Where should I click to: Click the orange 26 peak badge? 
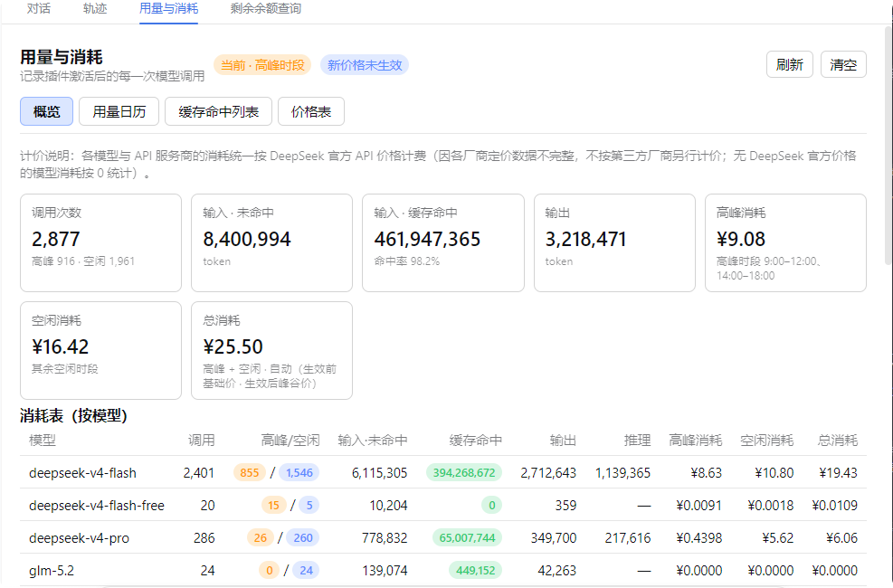pos(261,537)
